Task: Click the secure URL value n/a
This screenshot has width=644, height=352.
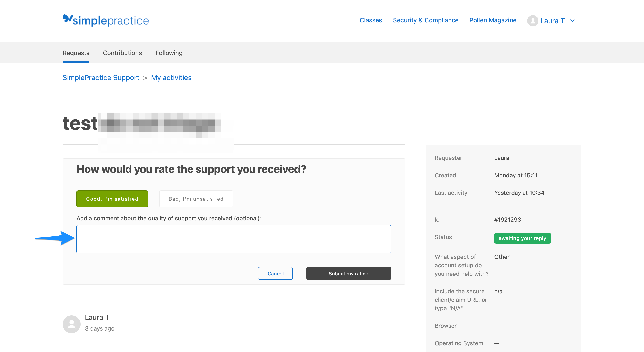Action: pyautogui.click(x=498, y=291)
